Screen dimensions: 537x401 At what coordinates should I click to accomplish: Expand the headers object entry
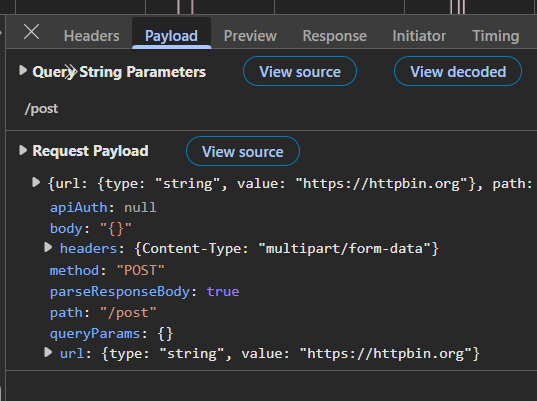click(48, 247)
